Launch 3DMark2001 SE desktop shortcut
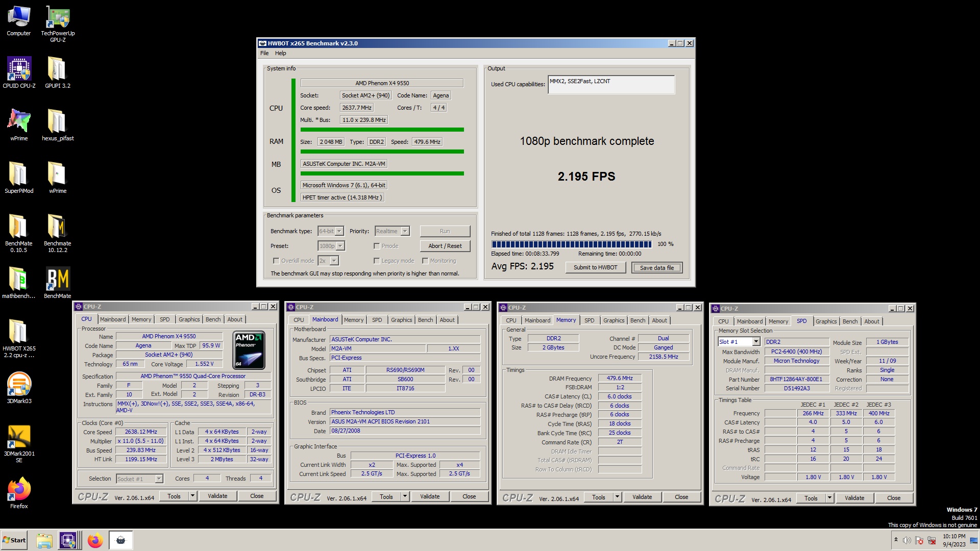This screenshot has width=980, height=551. 19,443
